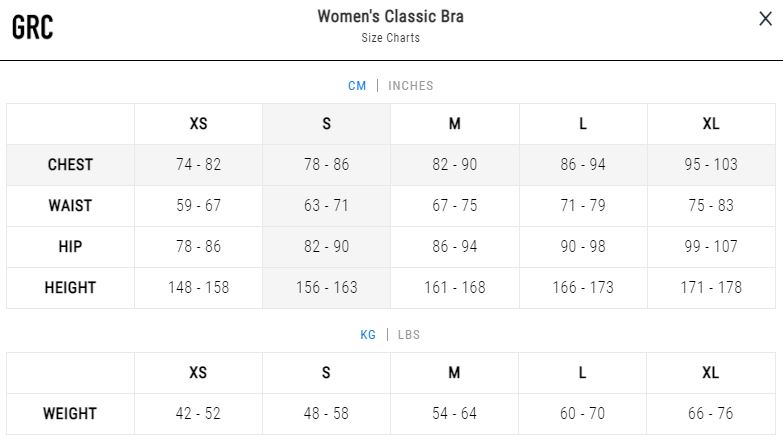Click height value 171 - 178 for XL
Screen dimensions: 783x447
(x=711, y=288)
